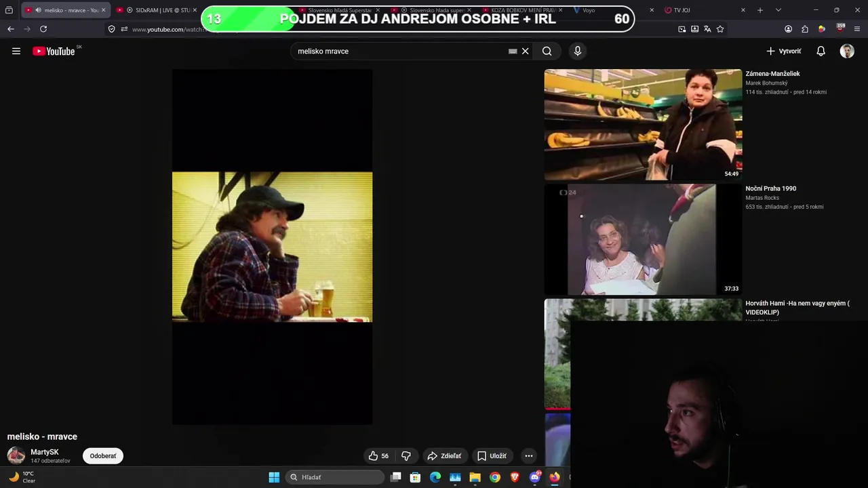Open Microsoft Edge from the taskbar
The image size is (868, 488).
tap(435, 477)
